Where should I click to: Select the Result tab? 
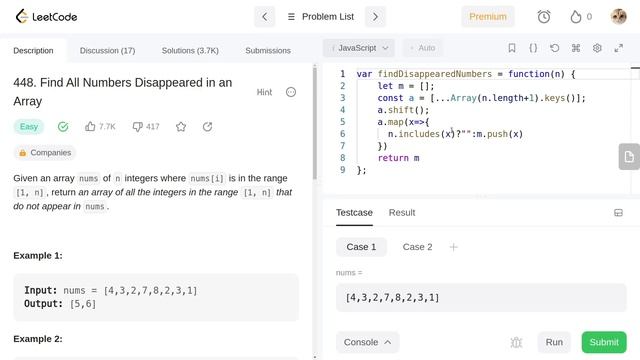(x=402, y=213)
